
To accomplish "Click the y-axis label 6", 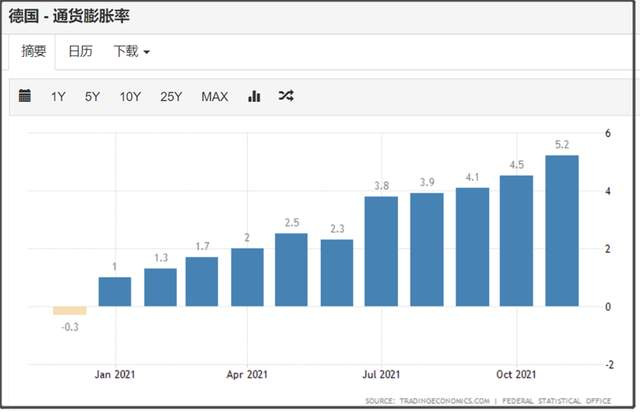I will 608,133.
